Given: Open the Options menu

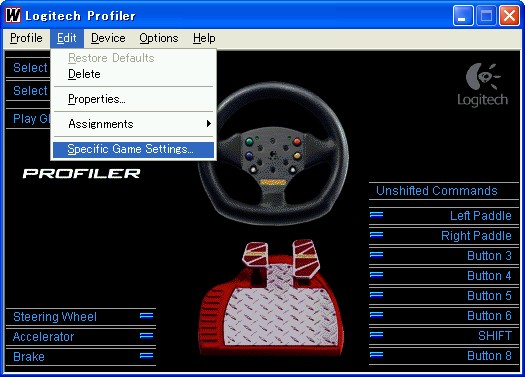Looking at the screenshot, I should pos(159,38).
